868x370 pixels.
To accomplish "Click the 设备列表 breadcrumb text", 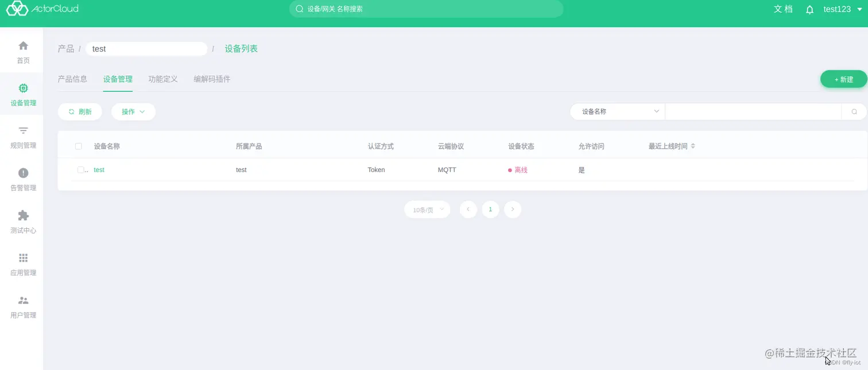I will pos(241,49).
